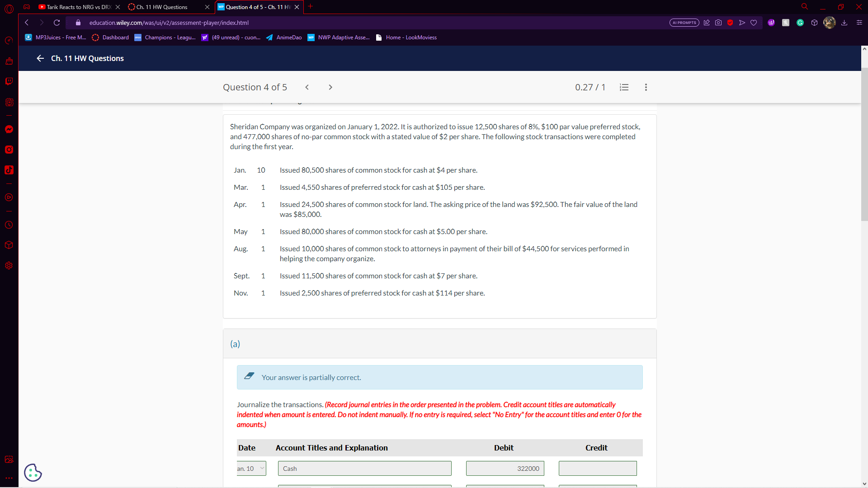Reload the page with the refresh icon
The image size is (868, 488).
pos(57,23)
